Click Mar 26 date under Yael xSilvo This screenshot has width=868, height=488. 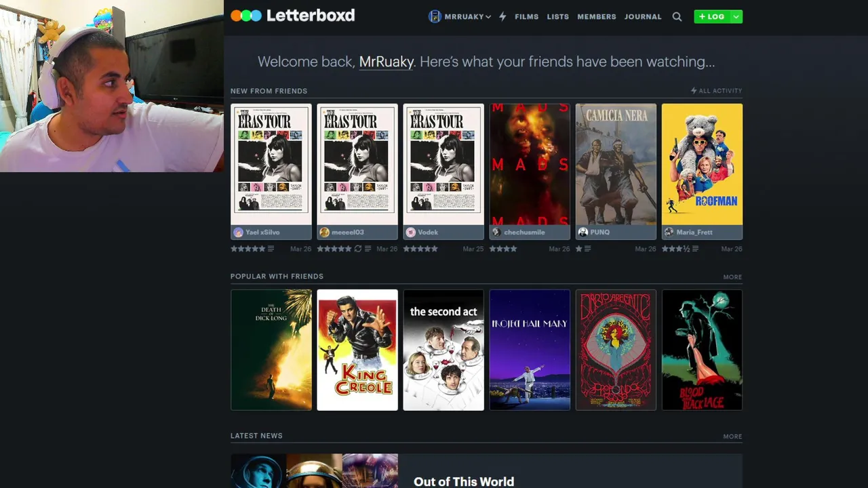tap(301, 249)
